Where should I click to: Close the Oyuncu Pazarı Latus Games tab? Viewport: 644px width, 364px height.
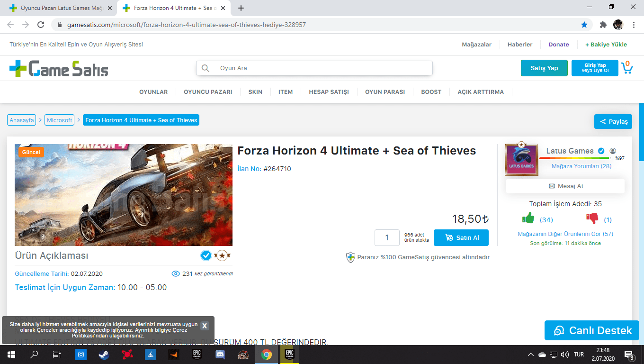point(109,8)
